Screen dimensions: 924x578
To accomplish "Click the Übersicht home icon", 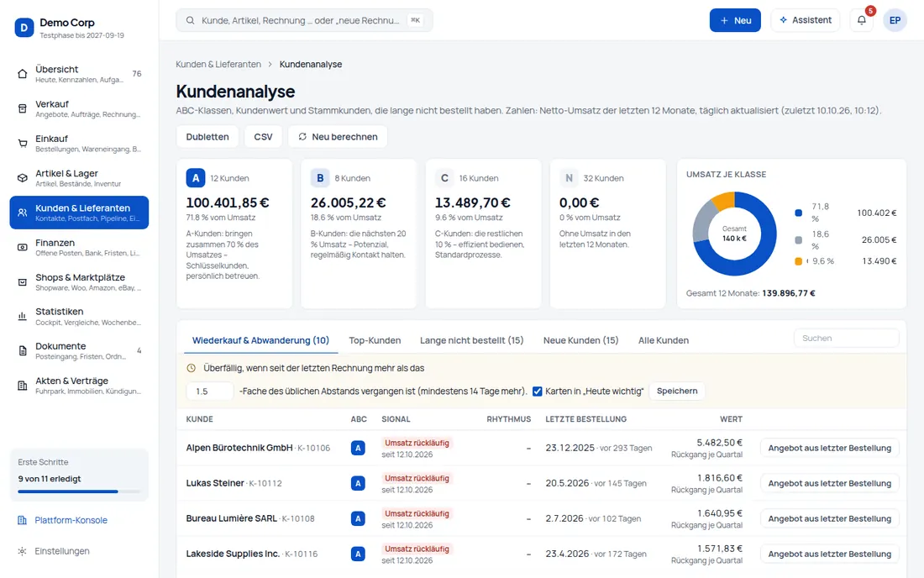I will (x=23, y=74).
